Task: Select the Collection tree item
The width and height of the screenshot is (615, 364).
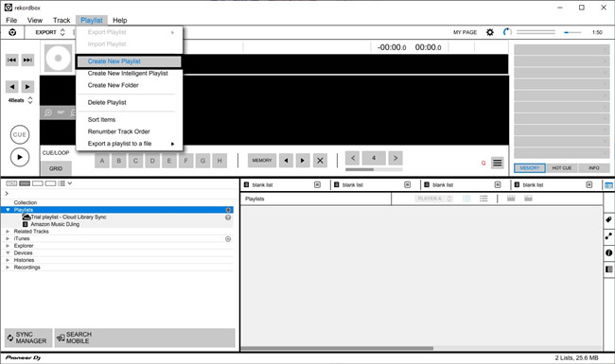Action: click(26, 203)
